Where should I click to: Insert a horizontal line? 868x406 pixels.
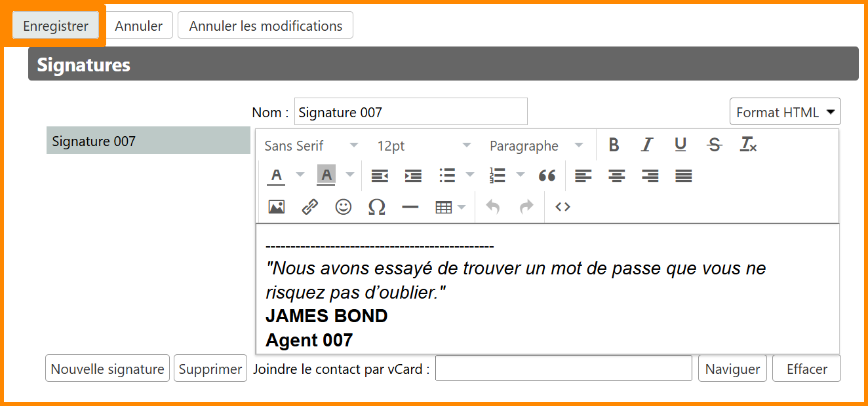[410, 207]
